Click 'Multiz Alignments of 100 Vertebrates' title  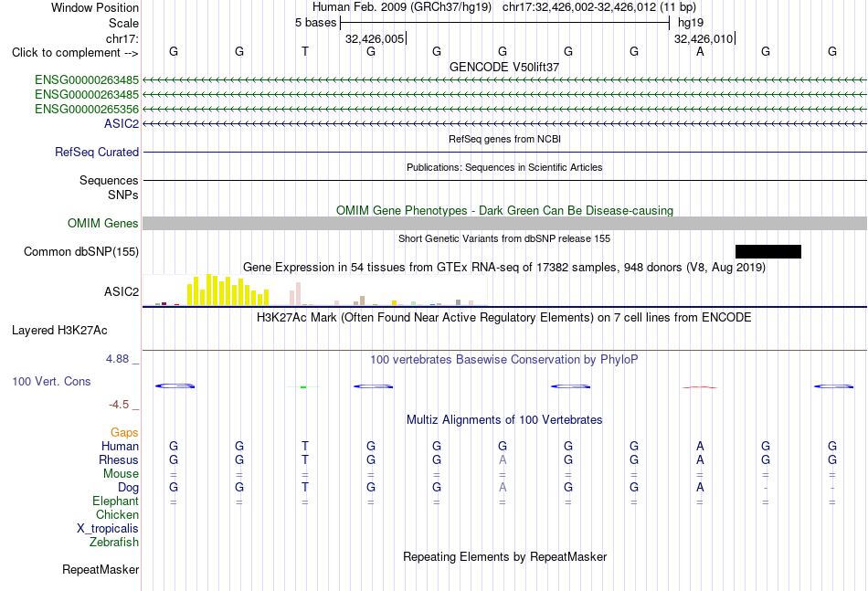(x=504, y=419)
